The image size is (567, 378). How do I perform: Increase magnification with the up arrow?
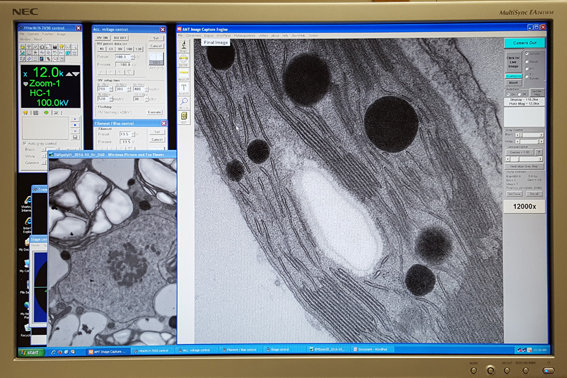69,73
